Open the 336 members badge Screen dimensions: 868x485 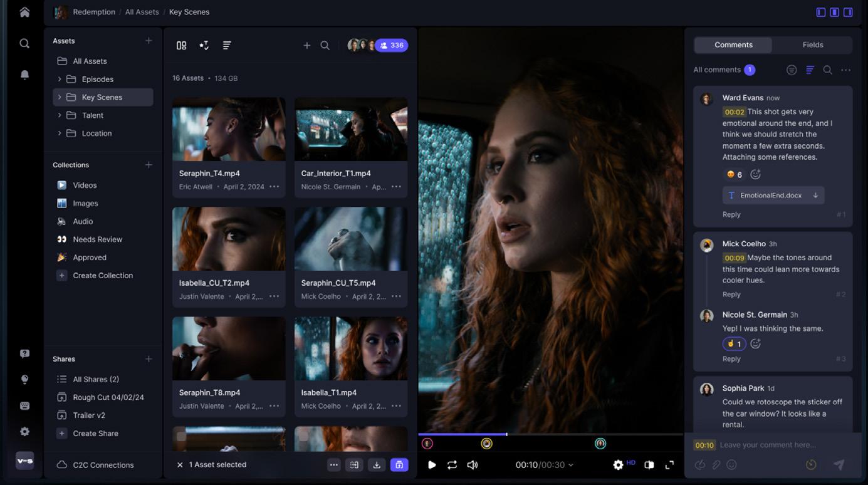(392, 45)
